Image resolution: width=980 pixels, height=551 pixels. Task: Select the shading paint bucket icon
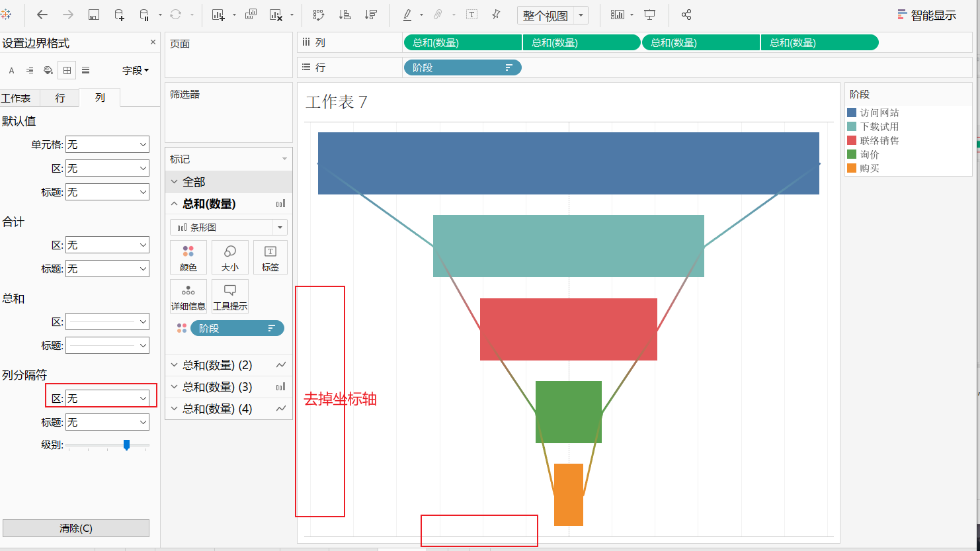click(48, 70)
